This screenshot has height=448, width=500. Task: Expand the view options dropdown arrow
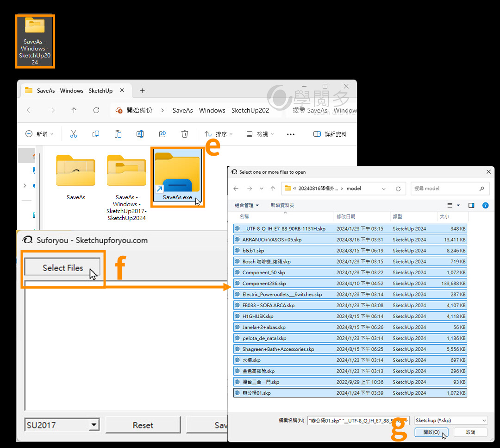tap(458, 206)
